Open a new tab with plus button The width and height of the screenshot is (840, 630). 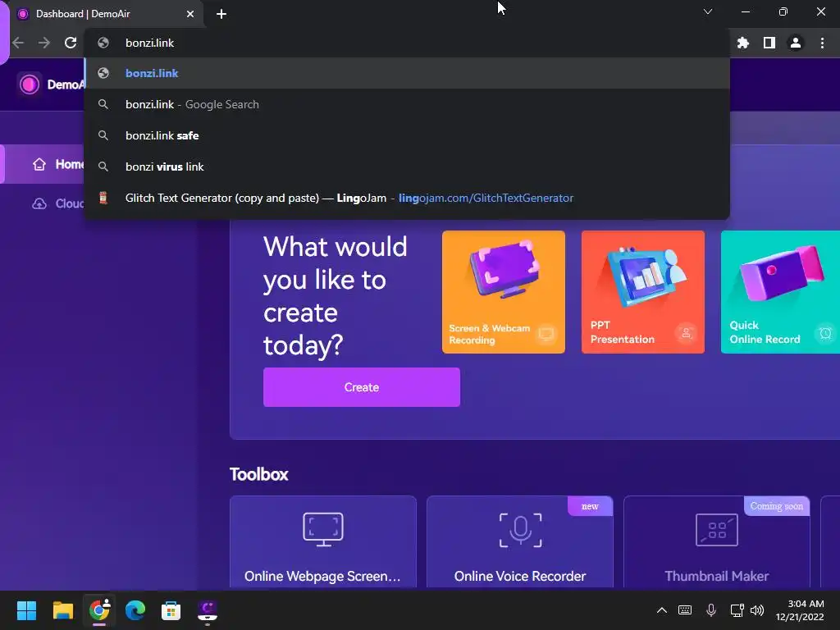click(x=221, y=14)
